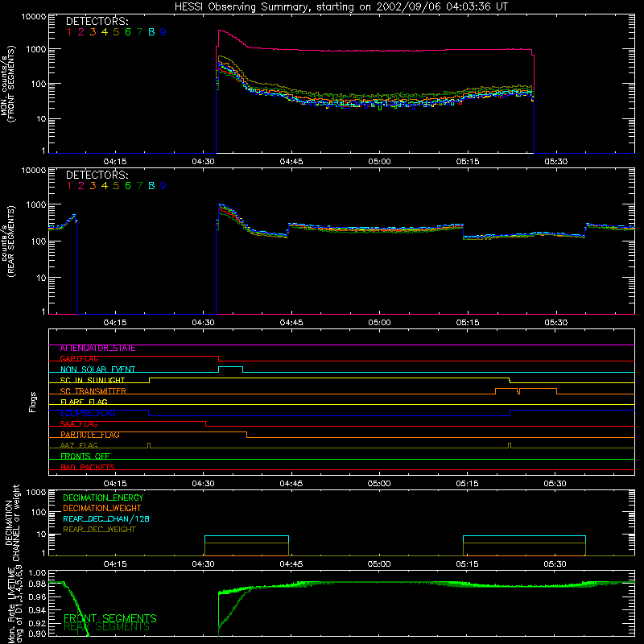
Task: Pick detector 1 in rear segments legend
Action: [x=69, y=186]
